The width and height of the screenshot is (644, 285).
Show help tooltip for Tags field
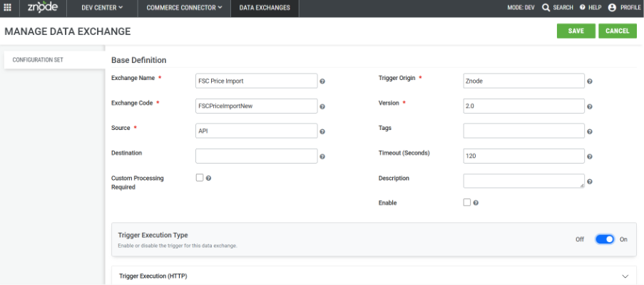click(589, 131)
